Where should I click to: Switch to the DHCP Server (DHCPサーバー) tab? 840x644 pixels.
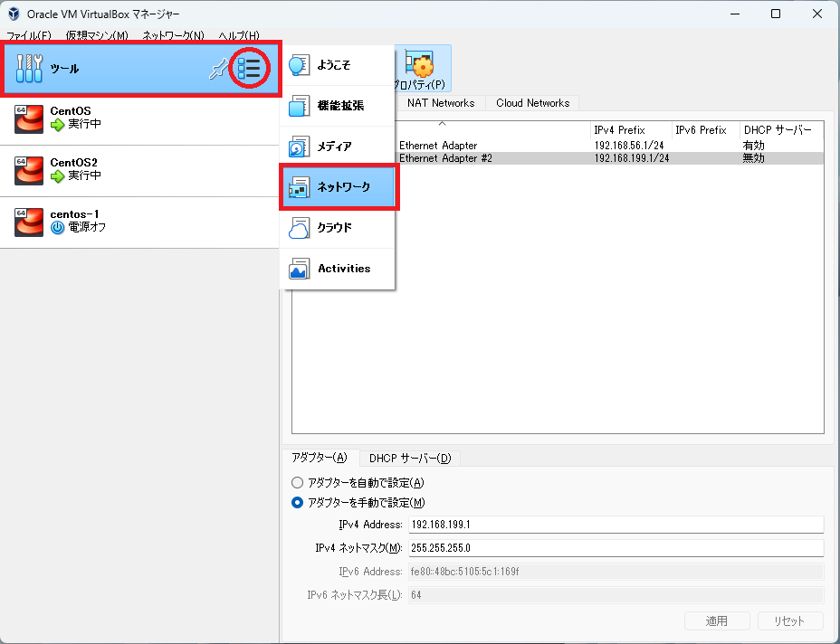click(x=410, y=459)
